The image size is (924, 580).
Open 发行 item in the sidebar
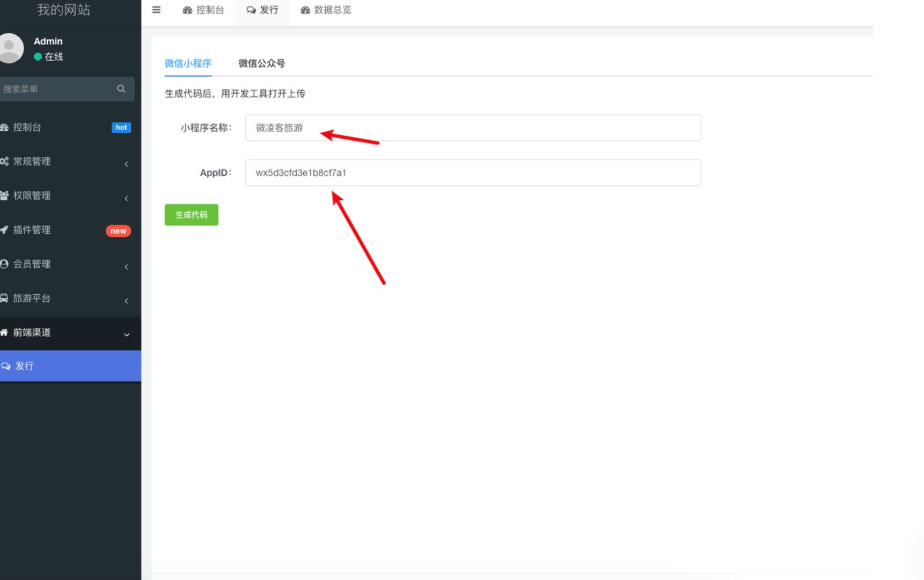[x=25, y=366]
